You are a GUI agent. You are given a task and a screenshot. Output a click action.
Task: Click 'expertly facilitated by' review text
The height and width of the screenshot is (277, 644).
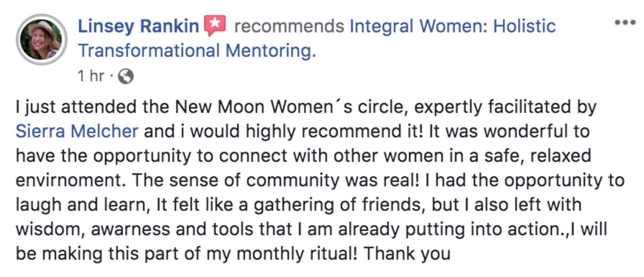pos(505,107)
